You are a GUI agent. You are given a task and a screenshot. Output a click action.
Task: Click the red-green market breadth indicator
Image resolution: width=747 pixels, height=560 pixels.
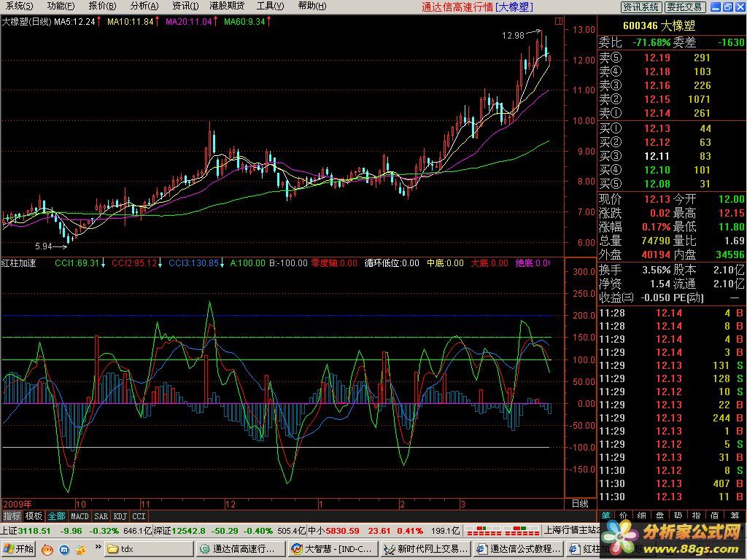click(x=502, y=530)
